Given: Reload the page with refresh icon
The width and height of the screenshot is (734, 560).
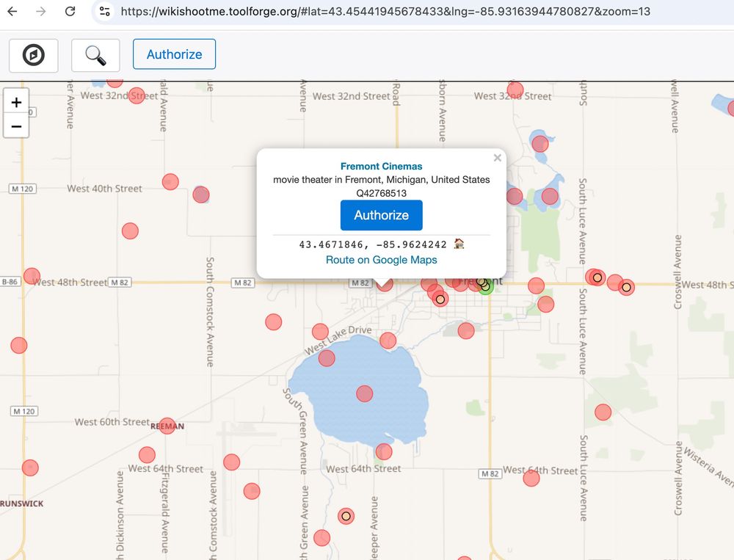Looking at the screenshot, I should [x=70, y=11].
